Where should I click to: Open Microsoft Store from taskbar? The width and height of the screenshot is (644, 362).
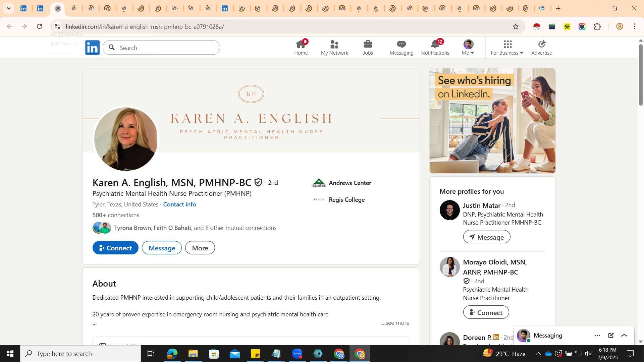pos(214,354)
